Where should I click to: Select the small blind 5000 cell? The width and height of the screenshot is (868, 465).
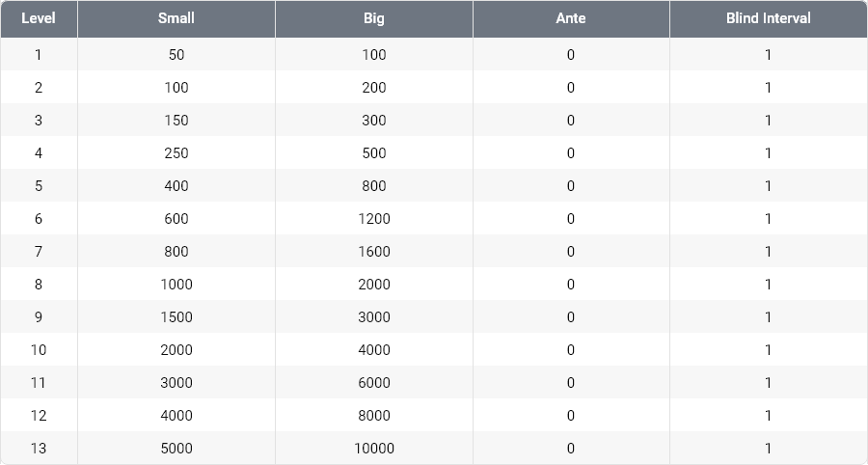tap(176, 449)
